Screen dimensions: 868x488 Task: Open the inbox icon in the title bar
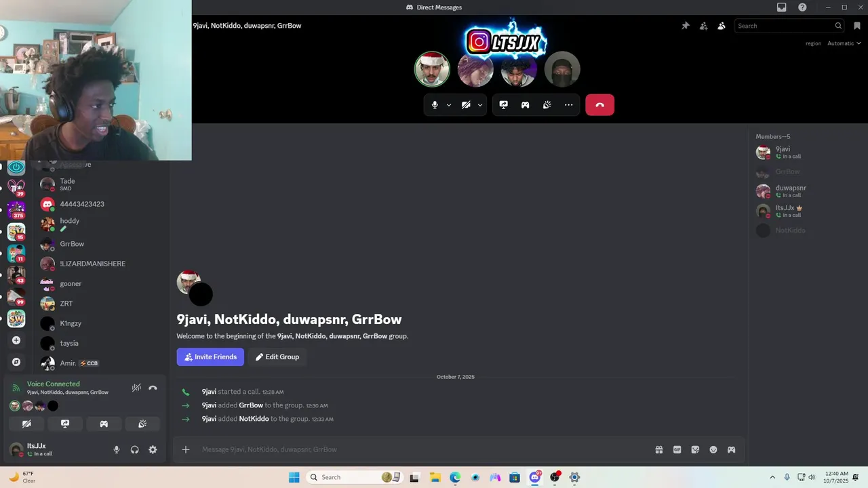[782, 7]
